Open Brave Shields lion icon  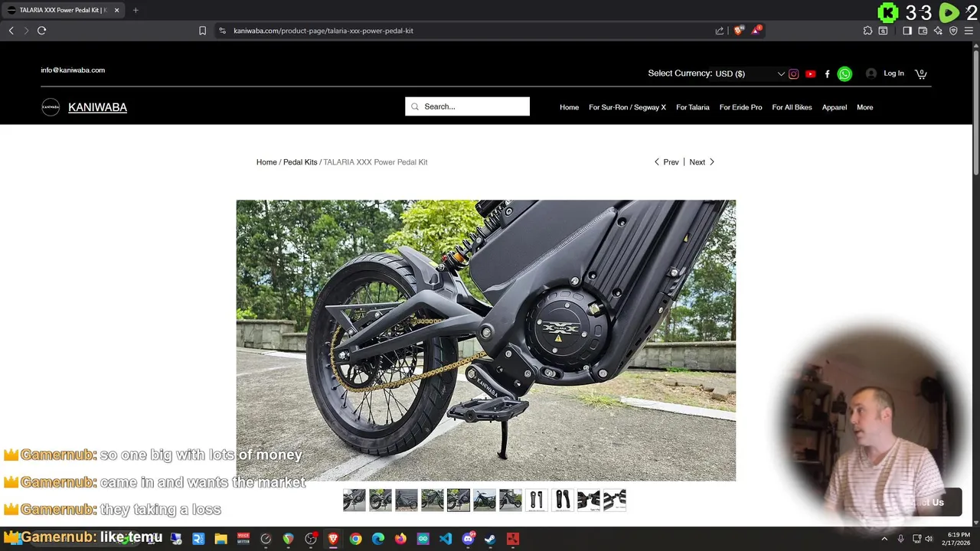[x=738, y=31]
